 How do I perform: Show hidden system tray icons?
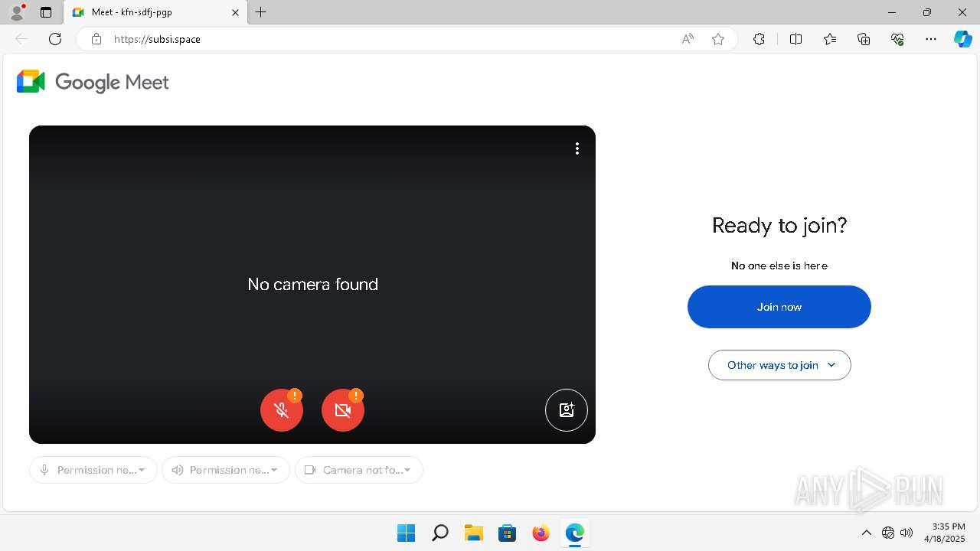tap(867, 533)
